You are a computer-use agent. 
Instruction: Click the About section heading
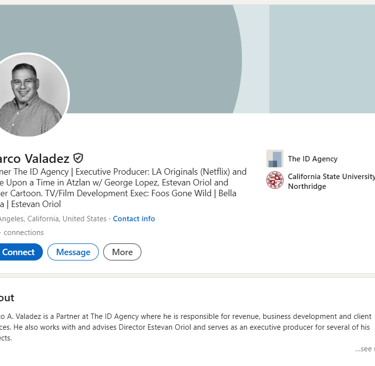coord(7,298)
